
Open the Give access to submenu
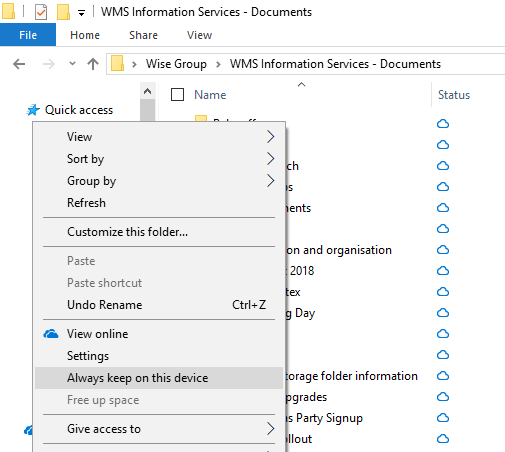(159, 429)
